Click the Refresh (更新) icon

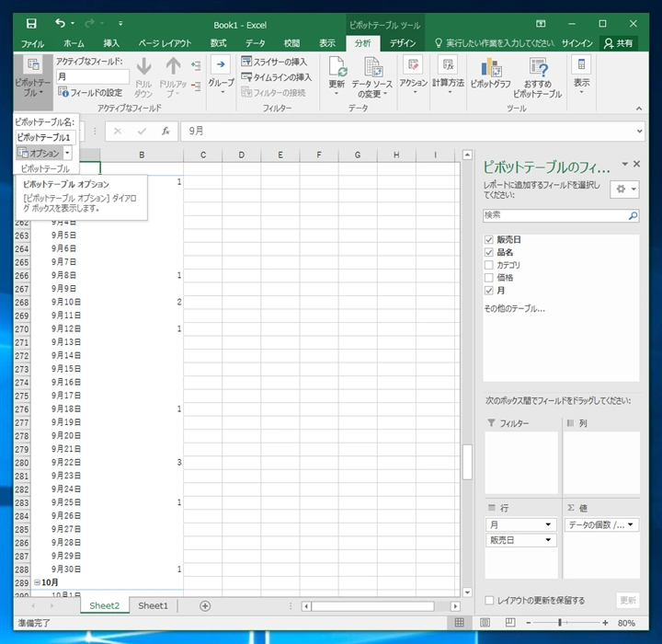coord(337,67)
